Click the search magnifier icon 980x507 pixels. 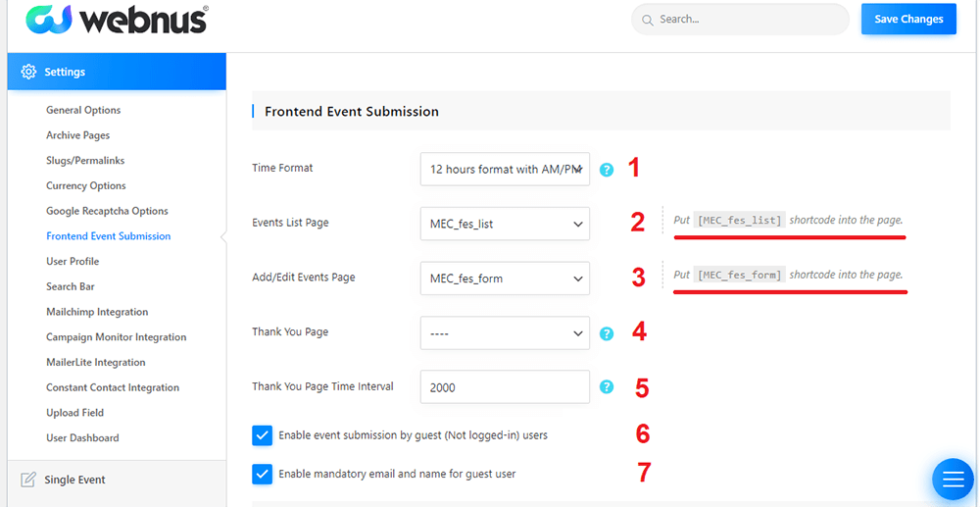tap(648, 20)
